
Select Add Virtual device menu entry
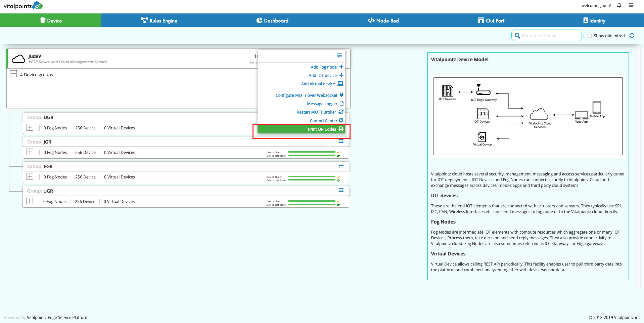[301, 84]
